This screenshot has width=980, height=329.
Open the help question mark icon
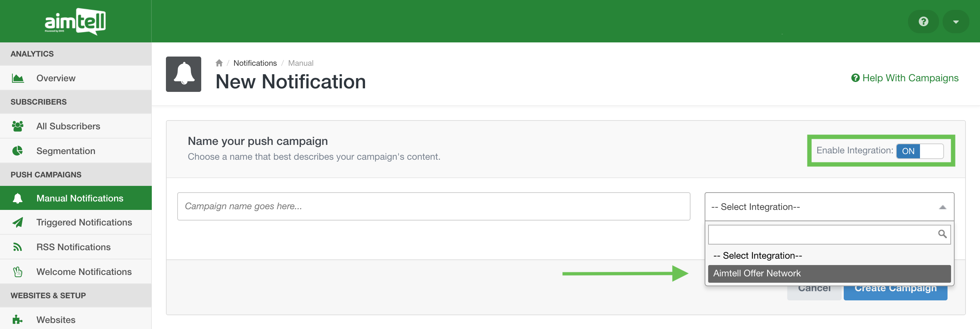point(923,22)
